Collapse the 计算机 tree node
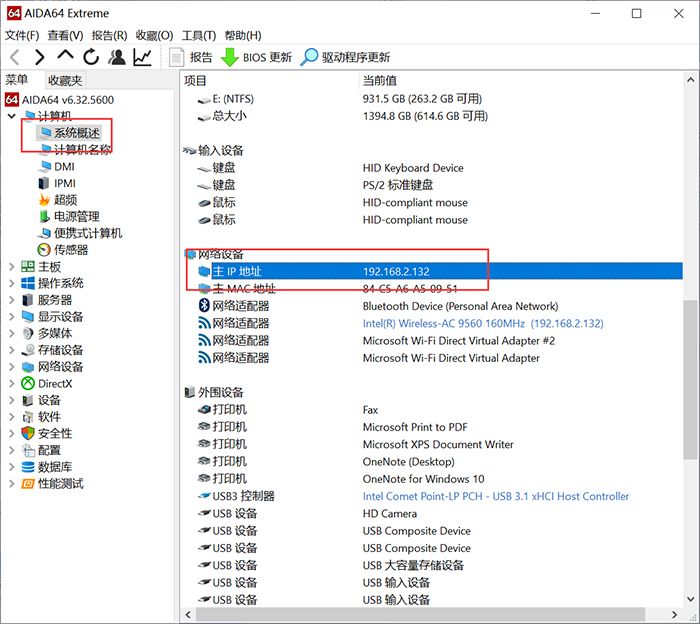 click(x=11, y=117)
